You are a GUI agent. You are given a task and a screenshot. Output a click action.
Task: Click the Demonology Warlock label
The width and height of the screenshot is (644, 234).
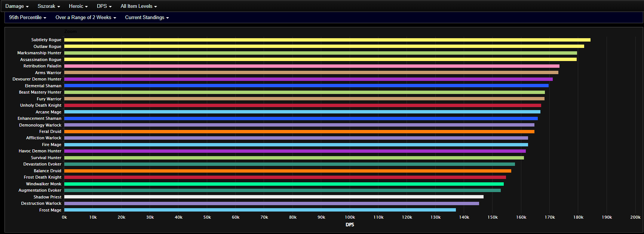coord(40,125)
